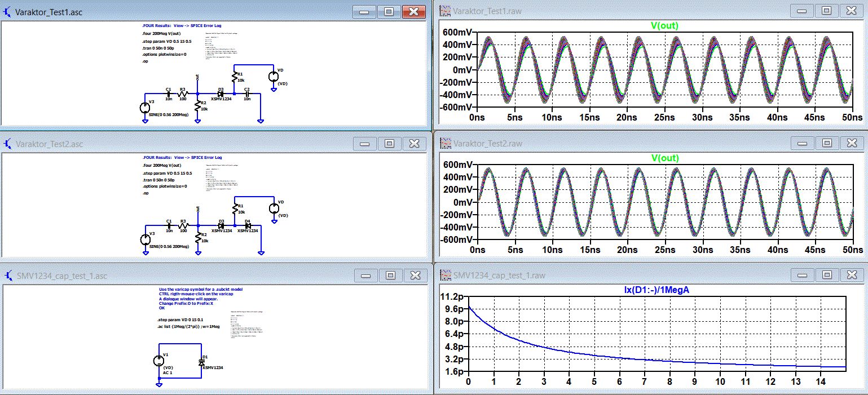Minimize the SMV1234_cap_test_1.raw window
Screen dimensions: 868x395
tap(801, 275)
